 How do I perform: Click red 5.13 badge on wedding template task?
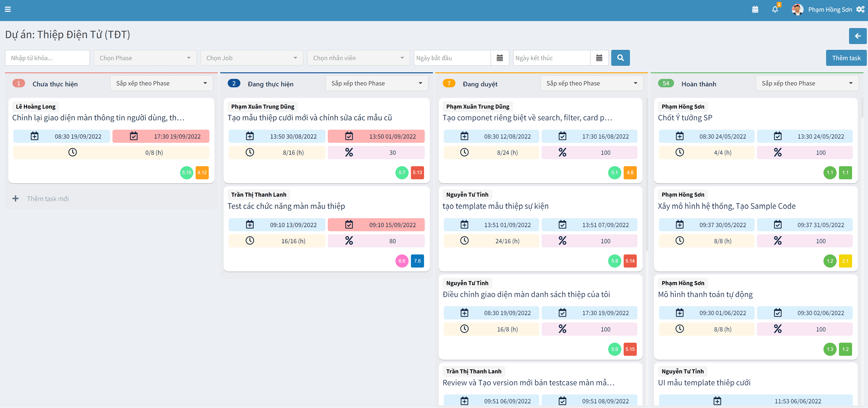(417, 173)
